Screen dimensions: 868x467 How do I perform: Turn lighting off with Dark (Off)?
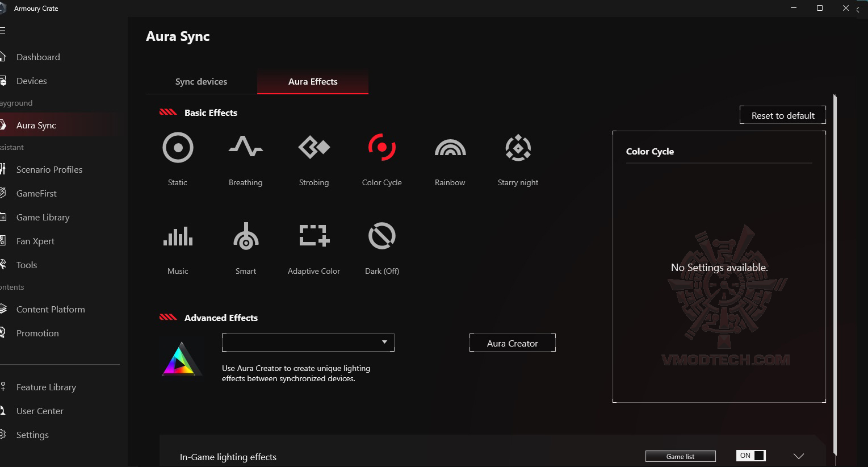[382, 236]
